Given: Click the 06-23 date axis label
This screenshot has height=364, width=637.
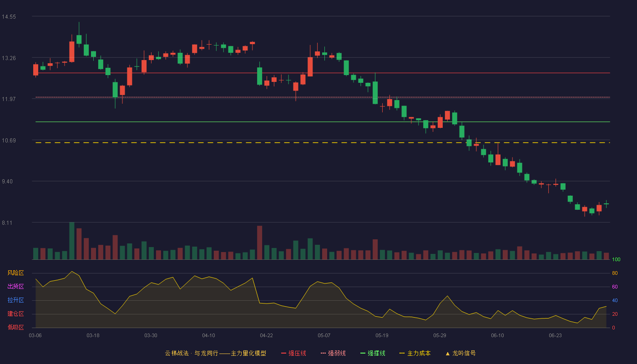Looking at the screenshot, I should (x=555, y=335).
